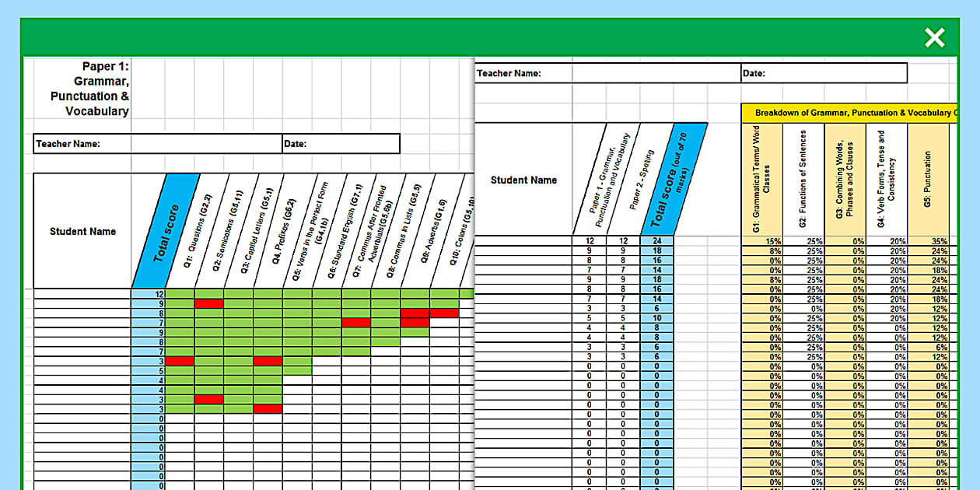The image size is (980, 490).
Task: Click the Date field beside Teacher Name
Action: click(342, 144)
